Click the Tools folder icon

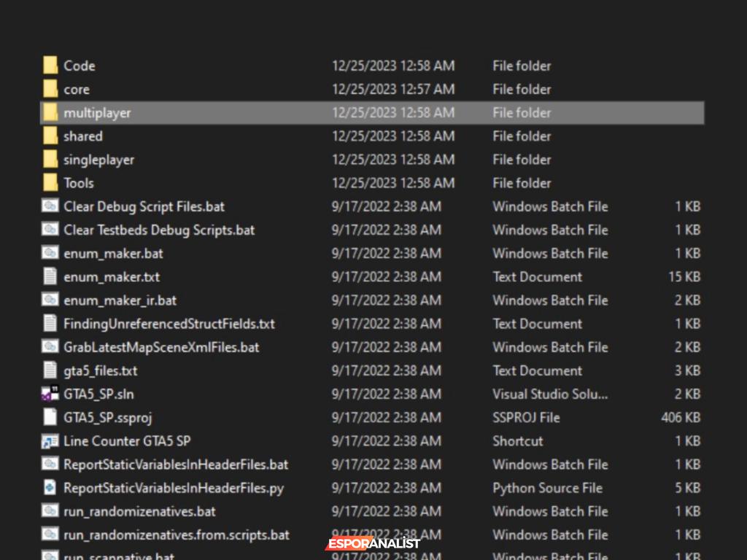point(50,183)
